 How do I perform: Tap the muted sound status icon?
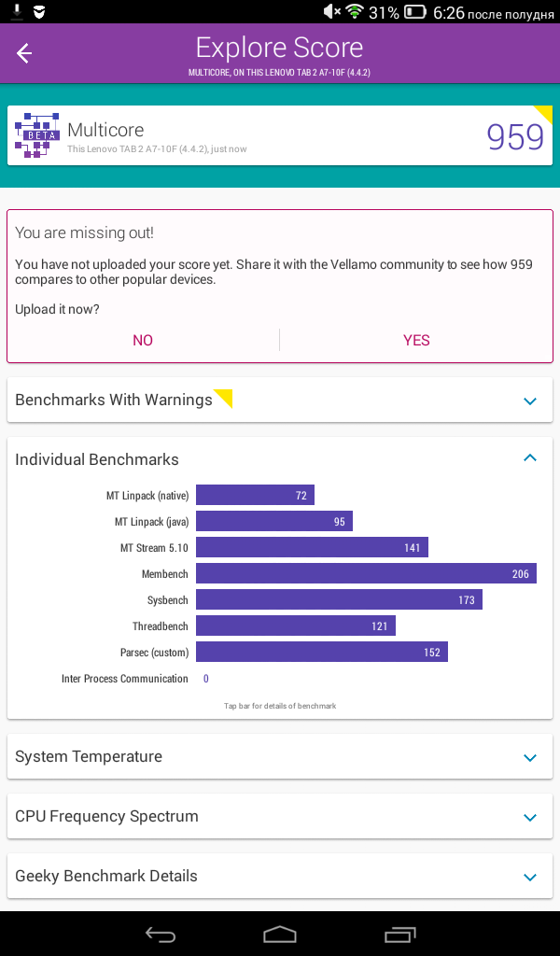coord(332,11)
